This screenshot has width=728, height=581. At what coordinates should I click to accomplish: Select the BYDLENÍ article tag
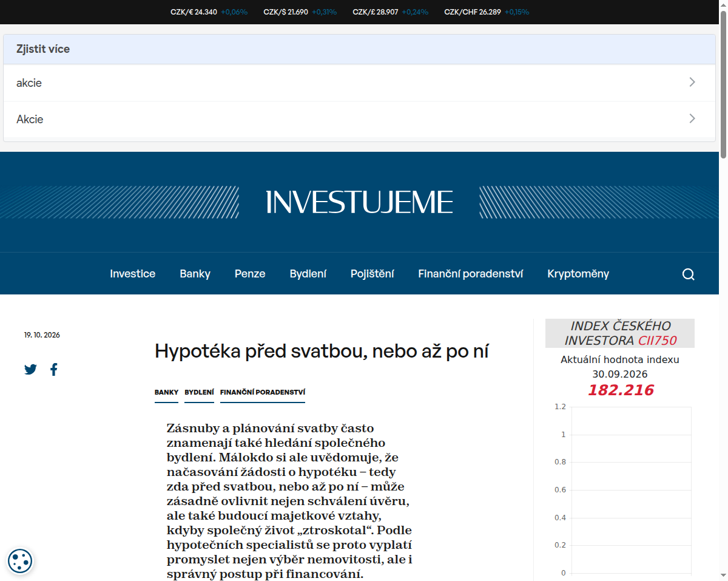pyautogui.click(x=199, y=393)
